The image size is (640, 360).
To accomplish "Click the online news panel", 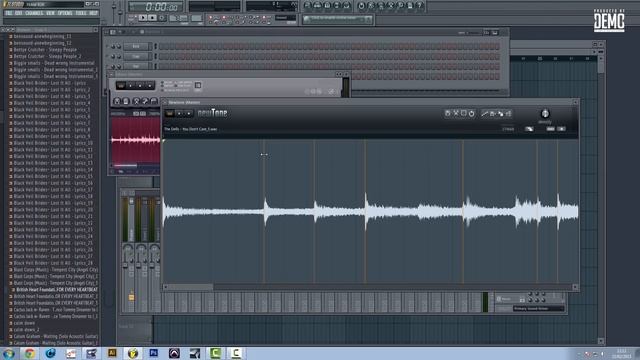I will pyautogui.click(x=338, y=19).
